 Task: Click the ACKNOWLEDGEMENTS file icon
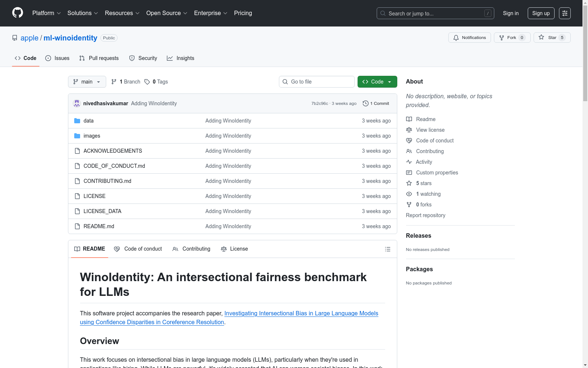[x=77, y=151]
